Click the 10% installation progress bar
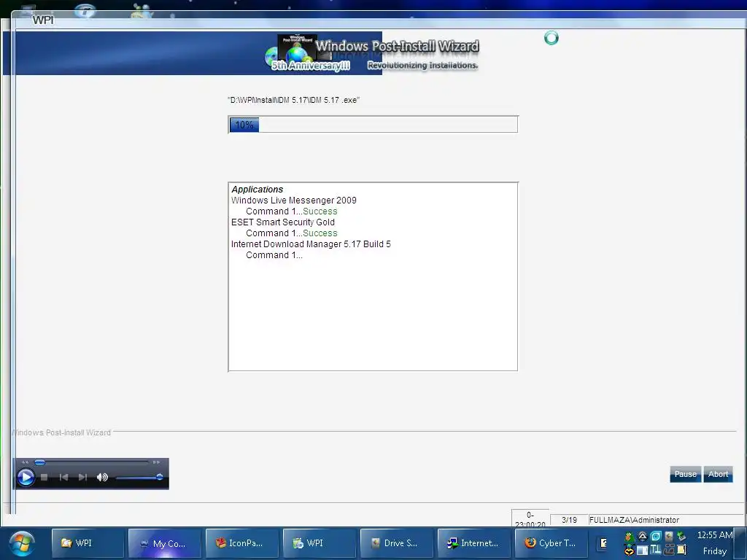 click(373, 125)
